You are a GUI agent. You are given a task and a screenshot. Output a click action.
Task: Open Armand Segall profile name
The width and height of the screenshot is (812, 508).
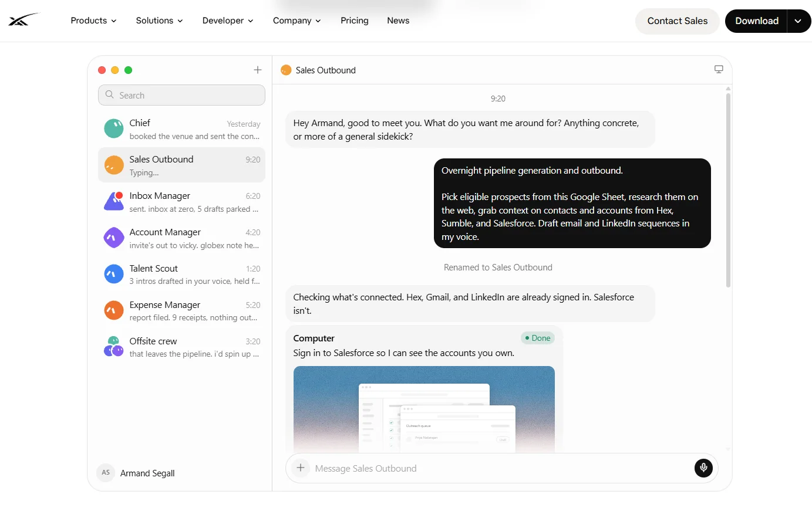[x=147, y=473]
